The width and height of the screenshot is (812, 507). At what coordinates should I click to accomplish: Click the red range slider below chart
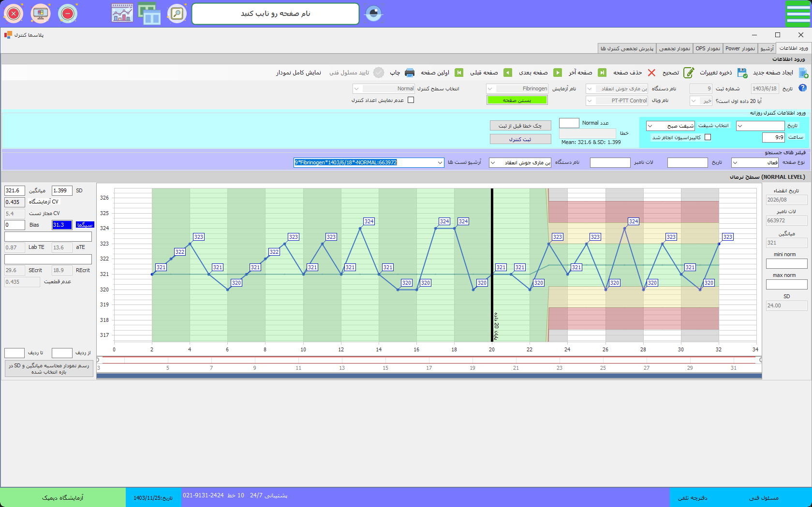tap(428, 357)
